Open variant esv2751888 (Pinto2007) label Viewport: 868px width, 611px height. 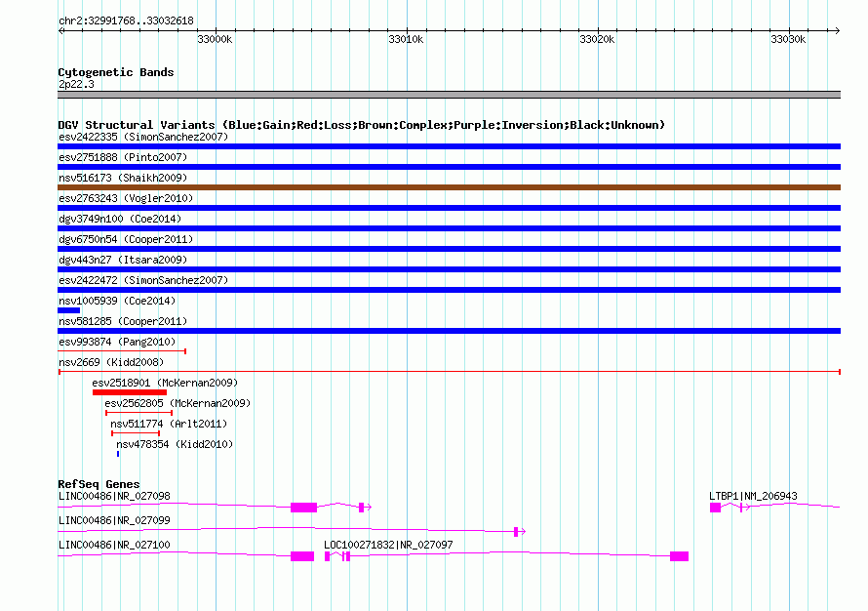[x=123, y=157]
